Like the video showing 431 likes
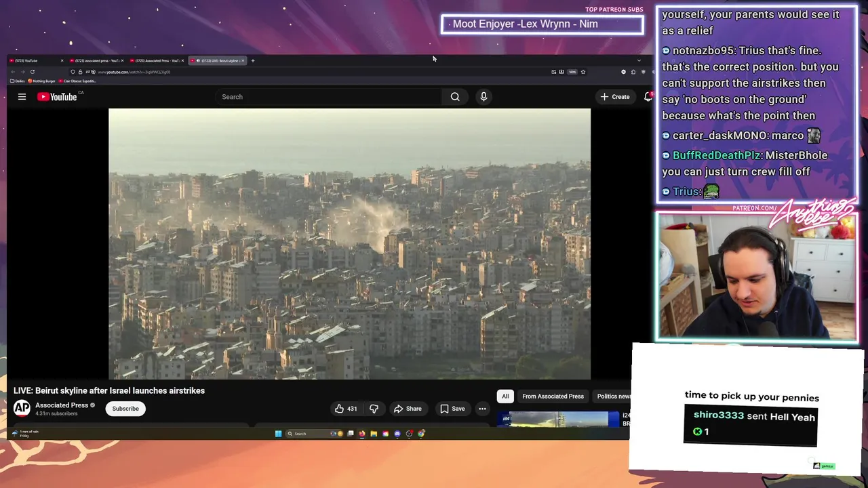868x488 pixels. (x=346, y=409)
